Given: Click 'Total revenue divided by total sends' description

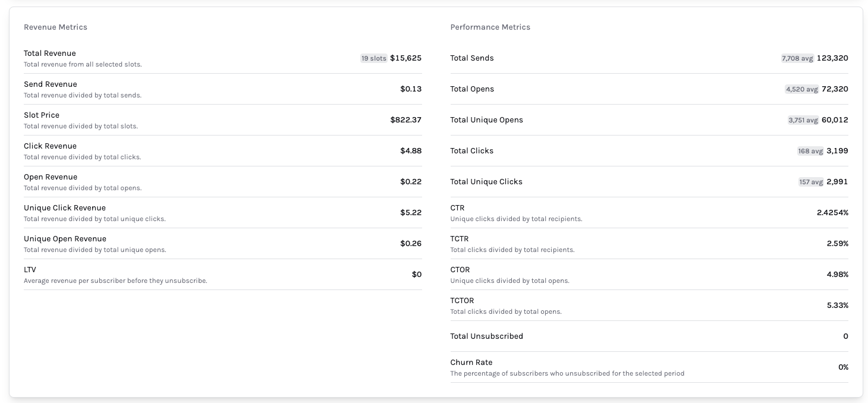Looking at the screenshot, I should [83, 95].
